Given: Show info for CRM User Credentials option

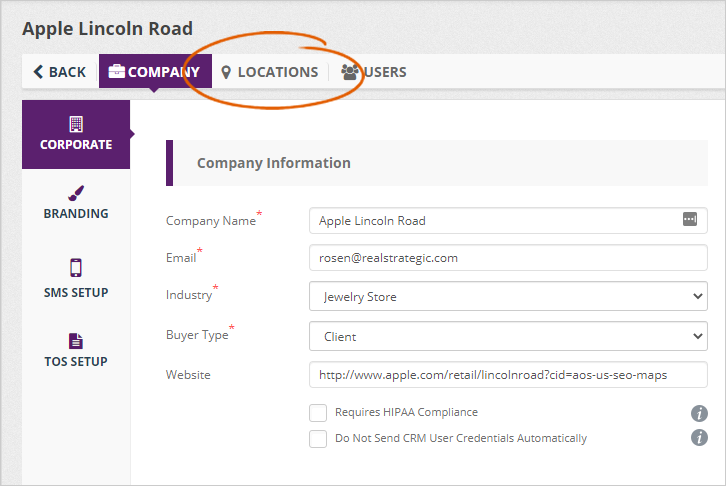Looking at the screenshot, I should pyautogui.click(x=700, y=438).
